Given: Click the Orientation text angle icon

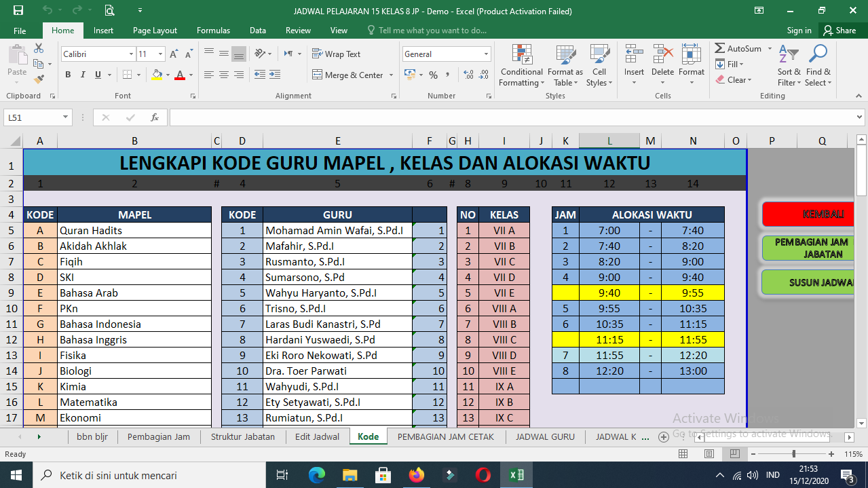Looking at the screenshot, I should [x=260, y=54].
